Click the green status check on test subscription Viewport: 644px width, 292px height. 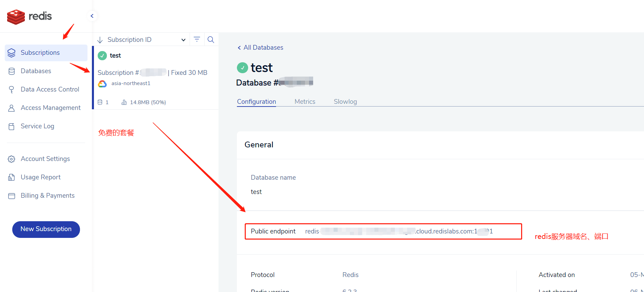coord(102,55)
